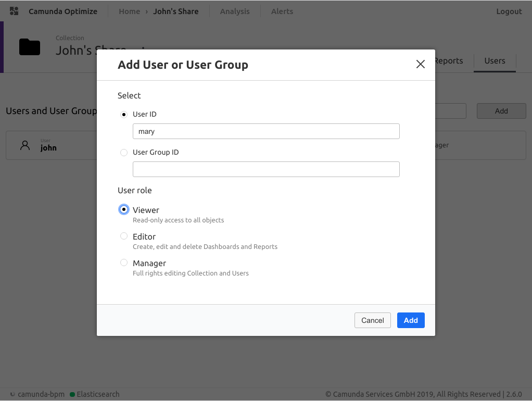532x401 pixels.
Task: Open the Analysis menu item
Action: coord(235,11)
